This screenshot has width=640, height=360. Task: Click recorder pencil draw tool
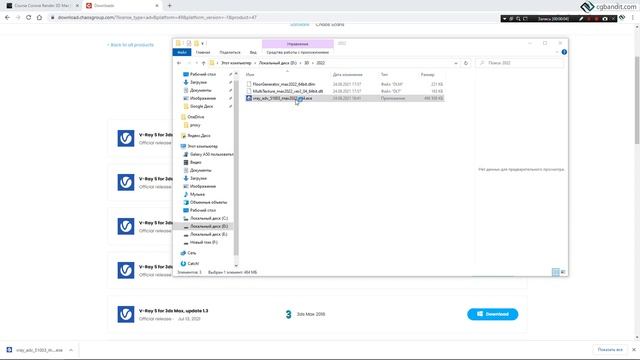(x=581, y=19)
